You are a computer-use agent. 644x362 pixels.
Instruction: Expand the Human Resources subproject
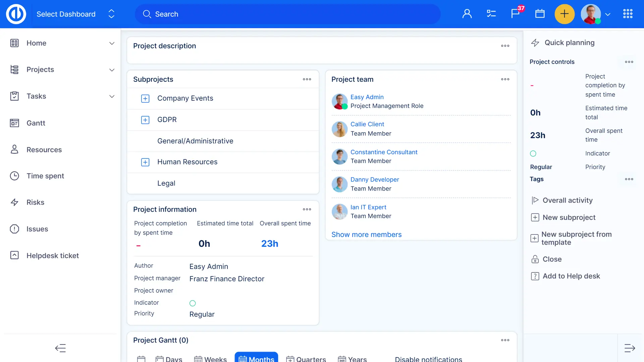click(145, 162)
